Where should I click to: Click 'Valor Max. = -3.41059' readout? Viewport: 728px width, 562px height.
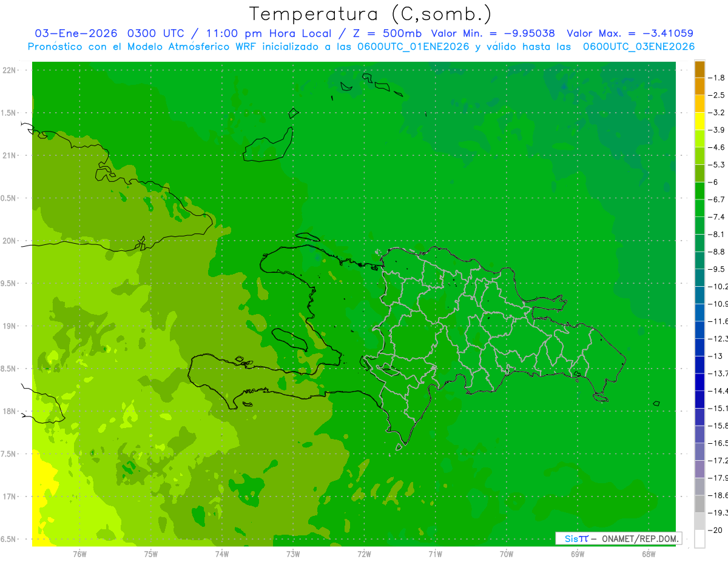pyautogui.click(x=630, y=33)
